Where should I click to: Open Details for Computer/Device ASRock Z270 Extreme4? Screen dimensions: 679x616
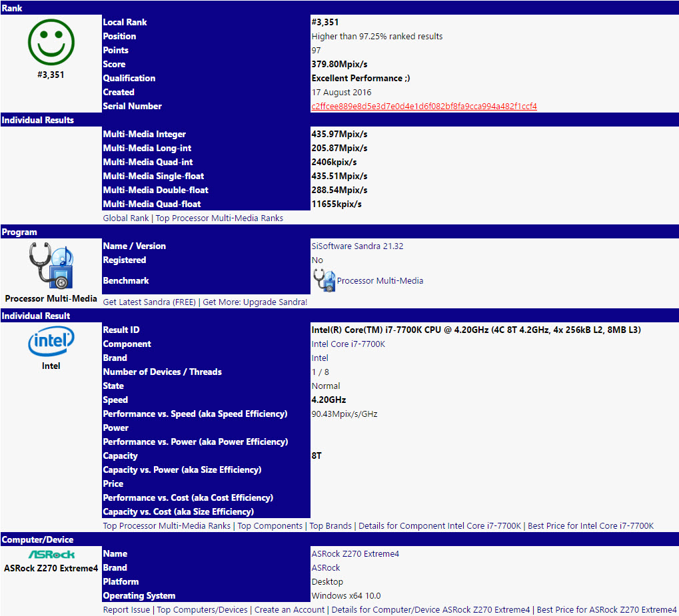tap(430, 609)
